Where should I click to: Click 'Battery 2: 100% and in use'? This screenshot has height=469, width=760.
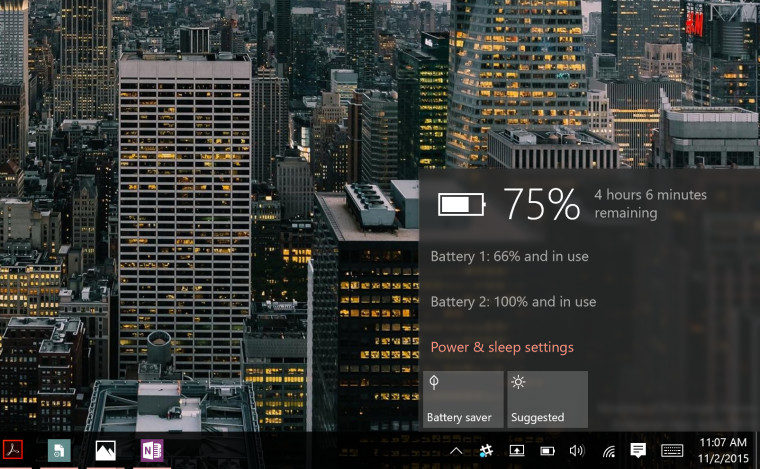click(513, 302)
